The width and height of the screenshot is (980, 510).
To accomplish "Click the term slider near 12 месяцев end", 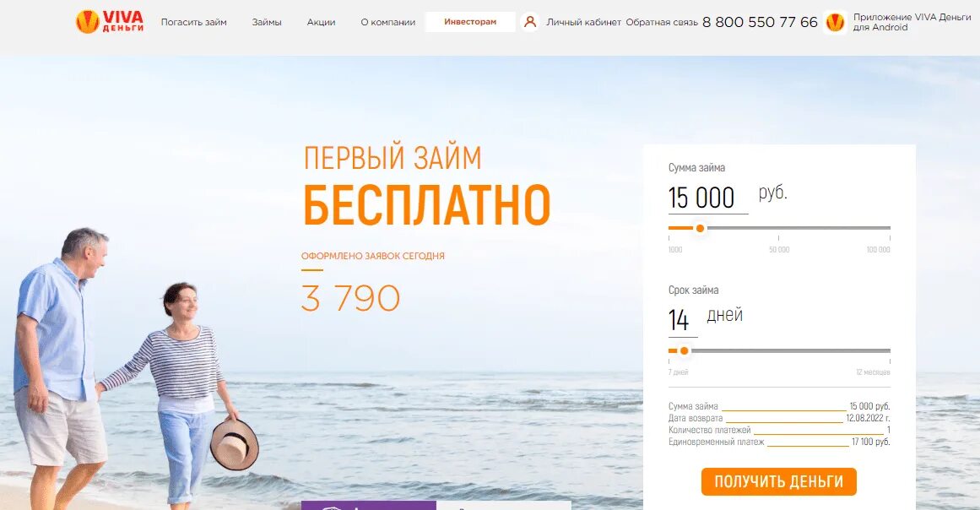I will point(887,350).
